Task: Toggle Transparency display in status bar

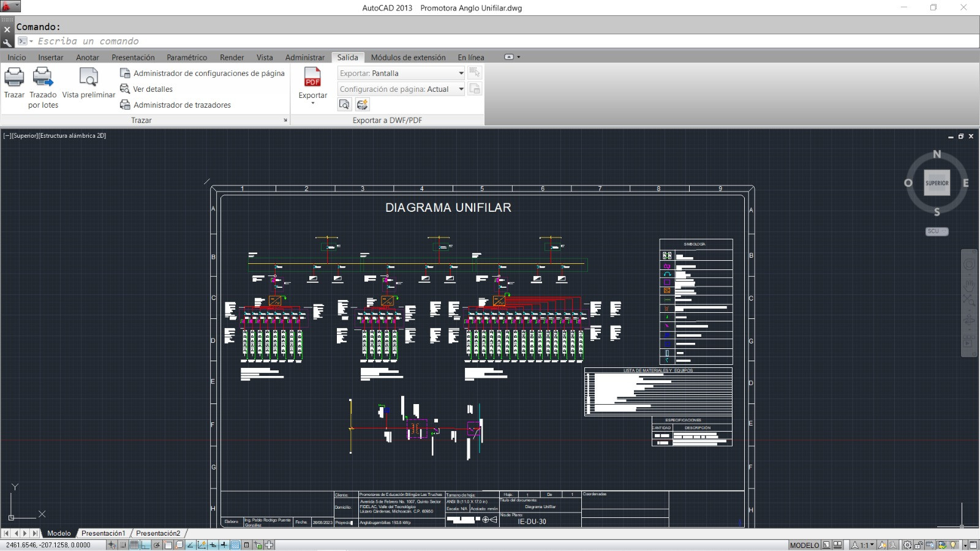Action: tap(235, 545)
